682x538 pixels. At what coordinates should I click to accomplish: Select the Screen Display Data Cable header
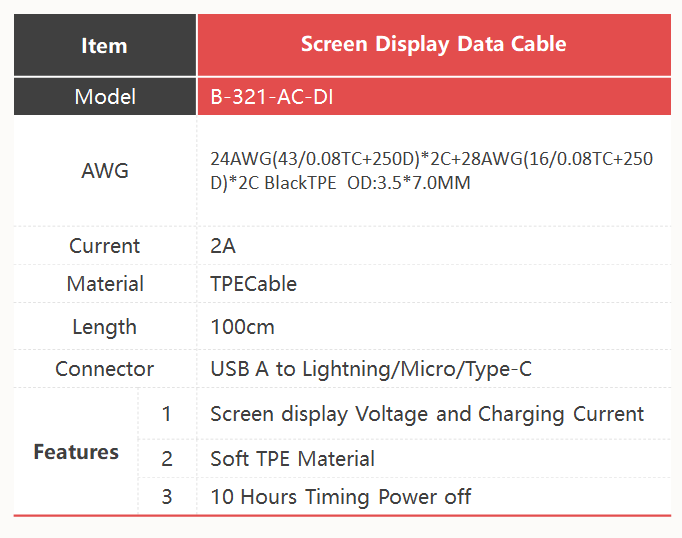(x=434, y=45)
